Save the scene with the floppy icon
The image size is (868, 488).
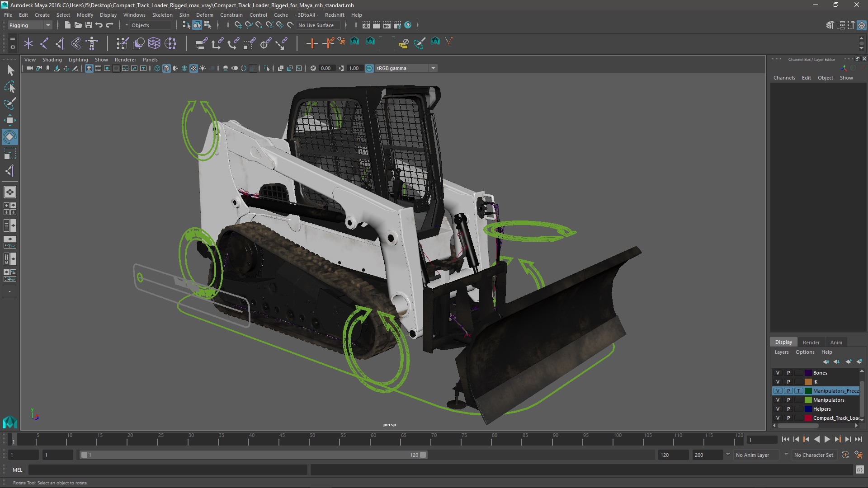tap(89, 25)
